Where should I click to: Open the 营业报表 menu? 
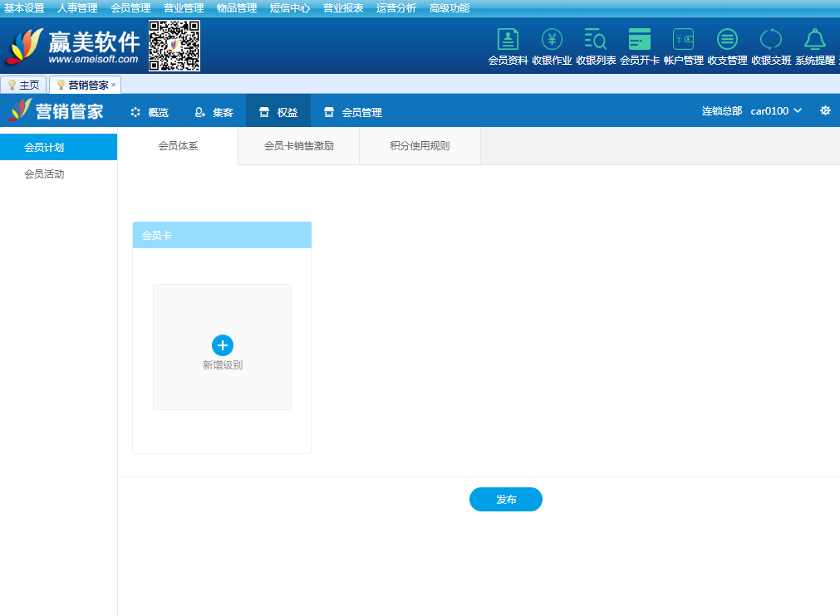(x=343, y=8)
